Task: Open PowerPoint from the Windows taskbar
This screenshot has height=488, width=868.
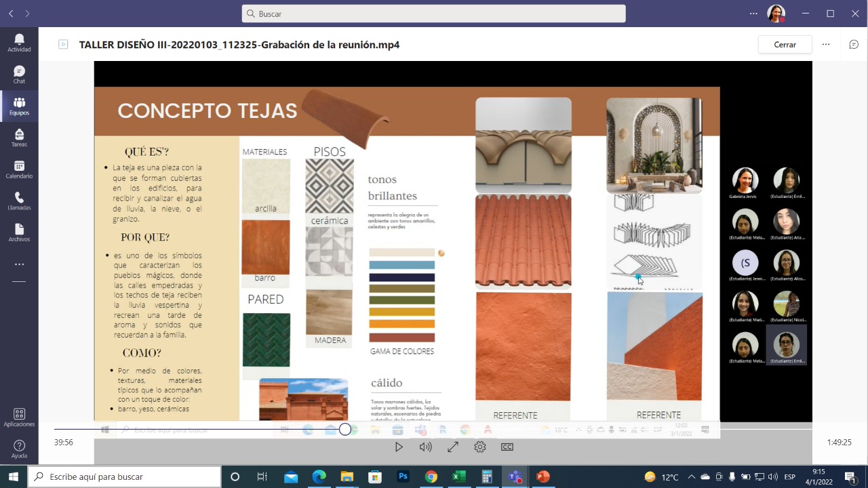Action: [x=542, y=476]
